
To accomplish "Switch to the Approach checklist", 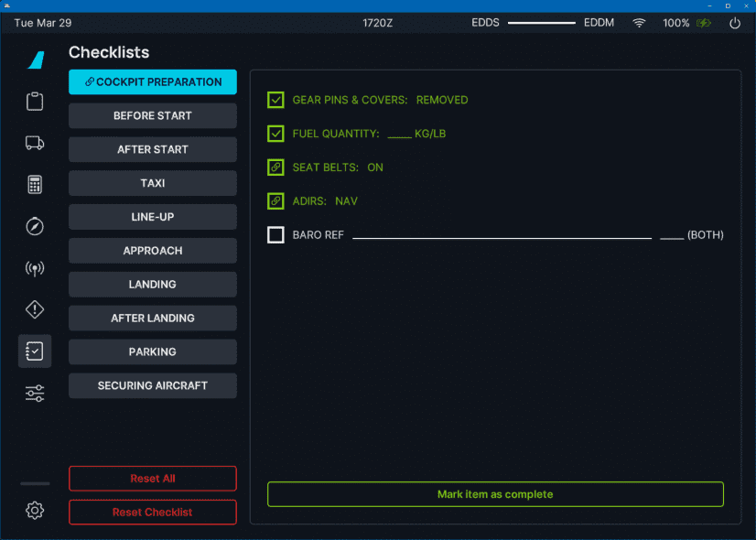I will tap(152, 251).
